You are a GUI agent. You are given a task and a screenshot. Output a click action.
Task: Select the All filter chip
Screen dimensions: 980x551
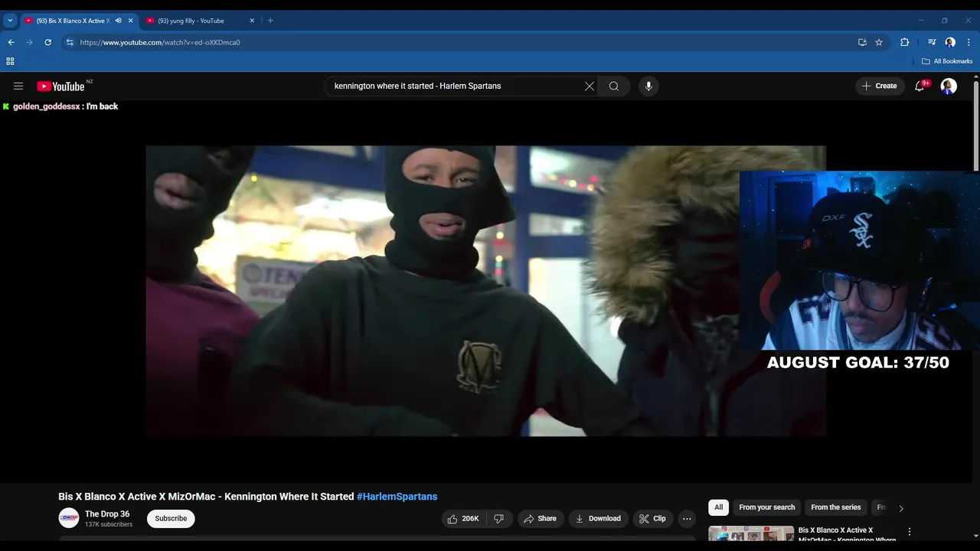[x=718, y=507]
